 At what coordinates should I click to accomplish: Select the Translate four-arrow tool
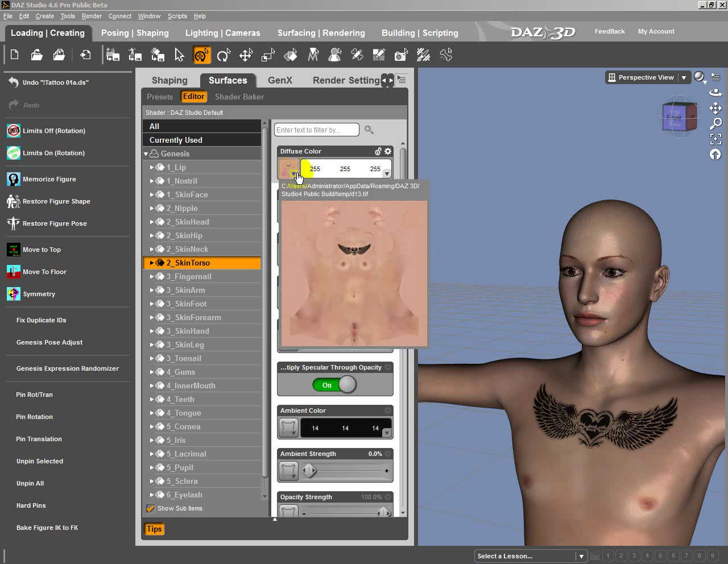click(246, 55)
